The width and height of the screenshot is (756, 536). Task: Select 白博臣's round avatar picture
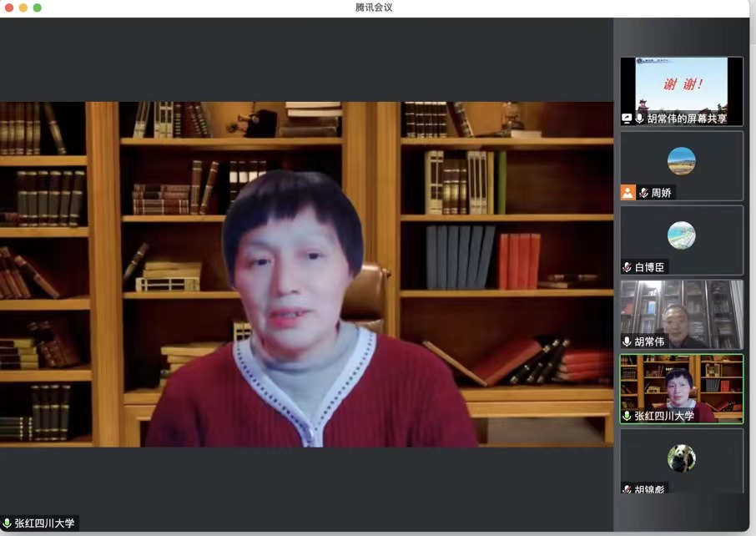coord(681,235)
